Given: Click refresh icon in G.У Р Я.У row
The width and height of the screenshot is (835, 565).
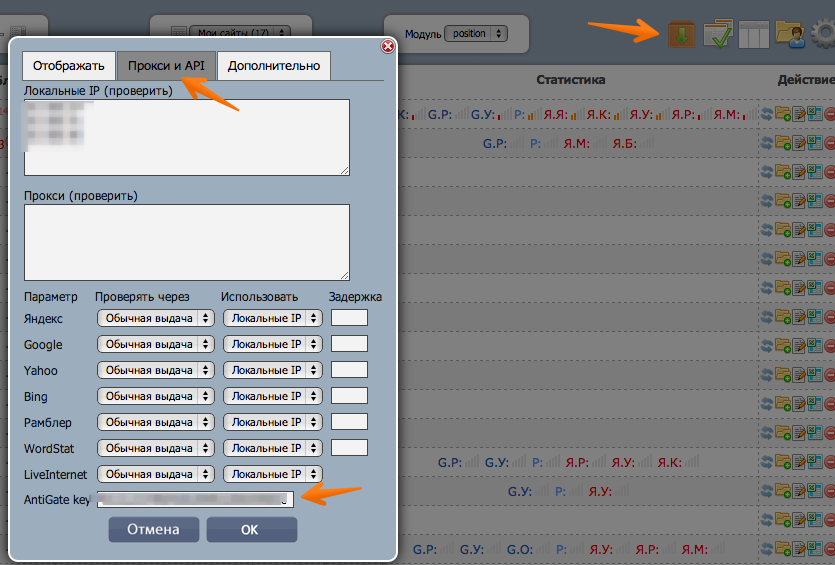Looking at the screenshot, I should tap(767, 491).
